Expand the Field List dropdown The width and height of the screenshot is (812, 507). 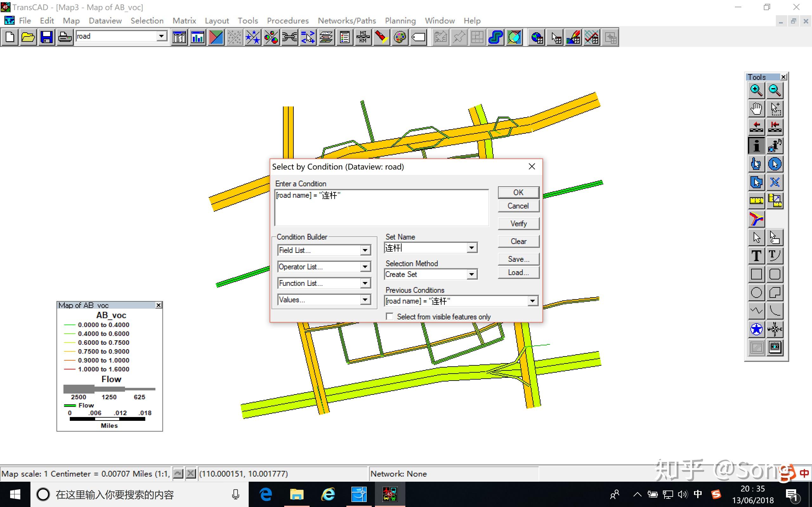coord(365,250)
